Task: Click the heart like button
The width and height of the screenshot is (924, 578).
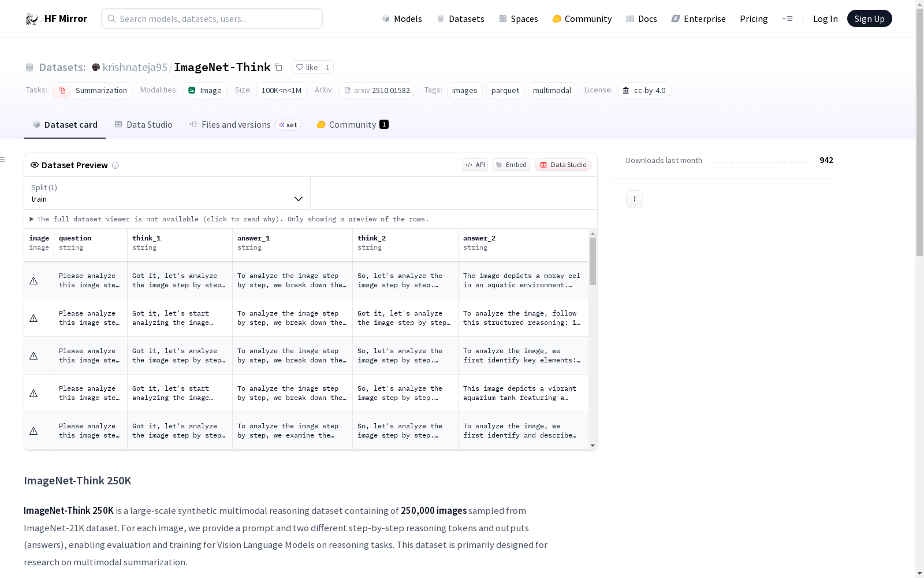Action: (307, 67)
